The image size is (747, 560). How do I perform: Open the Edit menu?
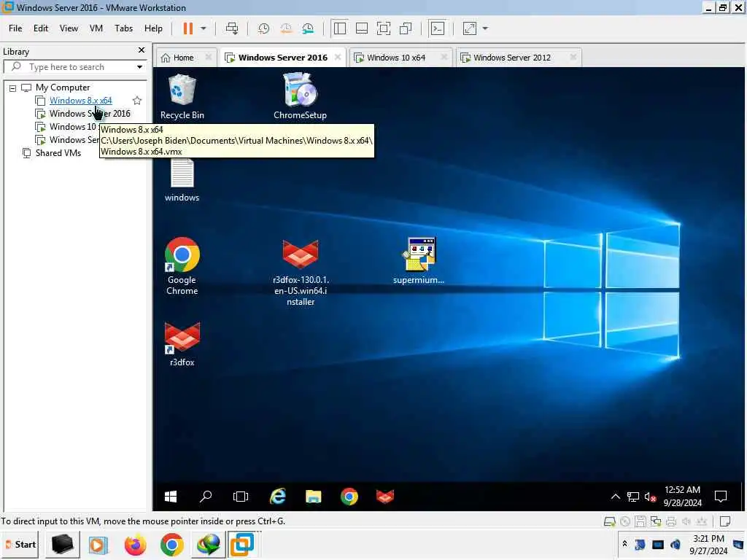click(x=41, y=28)
